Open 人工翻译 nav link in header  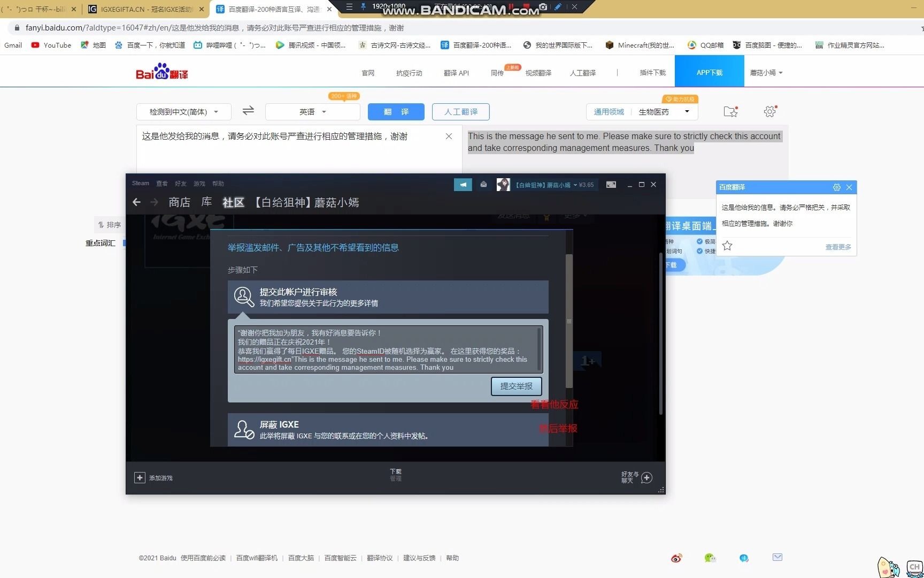(x=582, y=73)
